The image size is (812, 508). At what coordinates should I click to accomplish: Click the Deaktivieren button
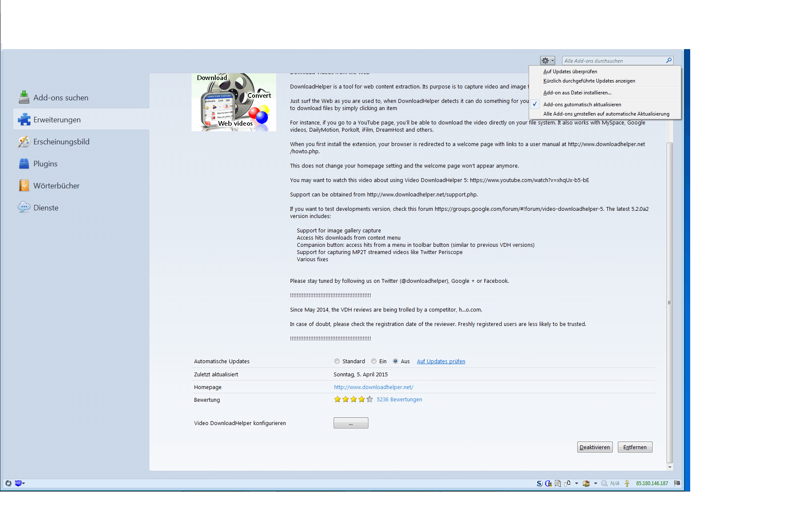point(595,447)
